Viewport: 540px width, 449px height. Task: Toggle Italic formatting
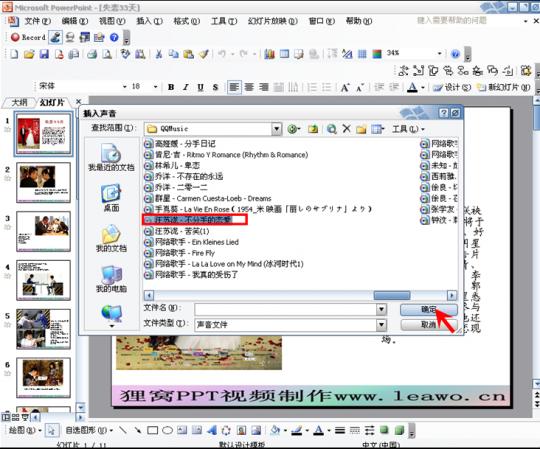click(186, 87)
